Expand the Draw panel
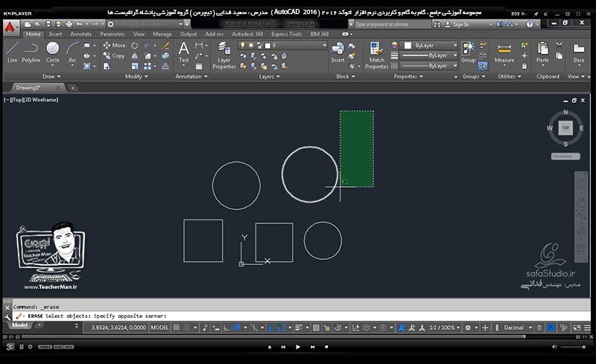 pyautogui.click(x=51, y=77)
